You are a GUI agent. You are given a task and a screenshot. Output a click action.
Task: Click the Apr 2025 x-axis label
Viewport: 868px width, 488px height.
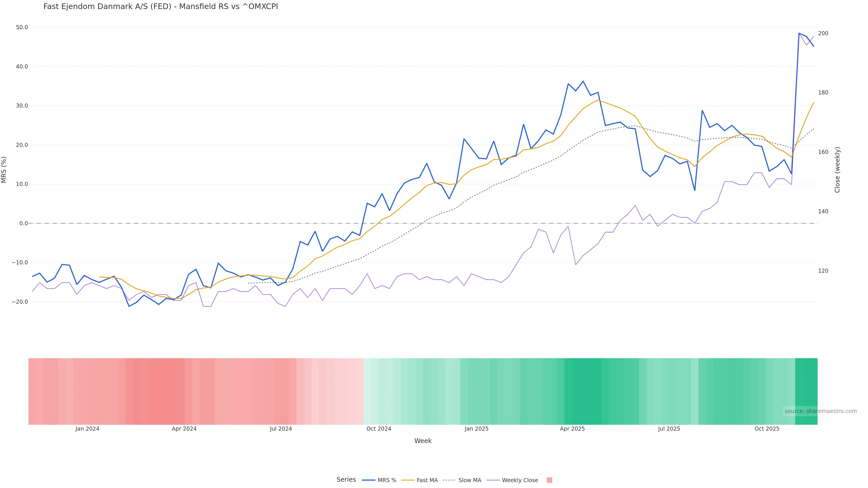(x=572, y=429)
